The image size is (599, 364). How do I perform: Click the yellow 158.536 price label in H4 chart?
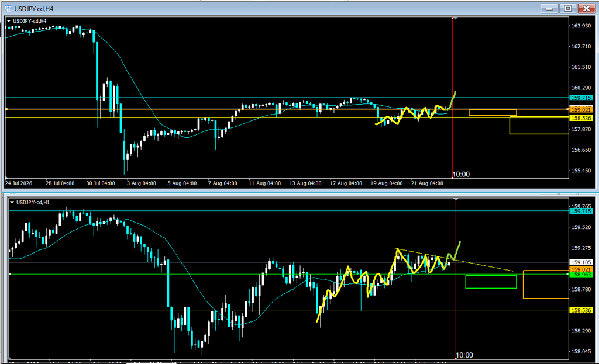[581, 118]
